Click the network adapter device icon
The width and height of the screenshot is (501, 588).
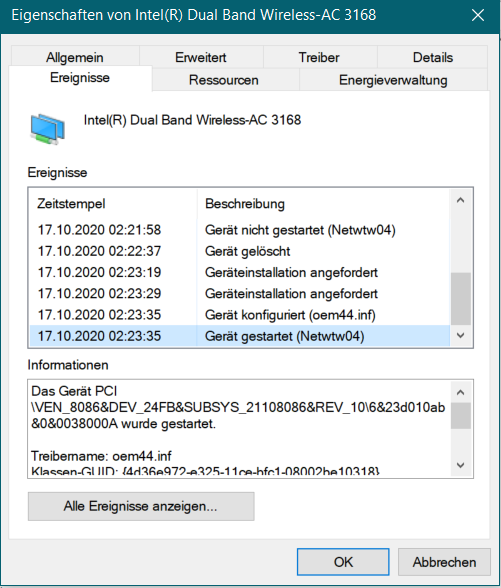click(48, 129)
